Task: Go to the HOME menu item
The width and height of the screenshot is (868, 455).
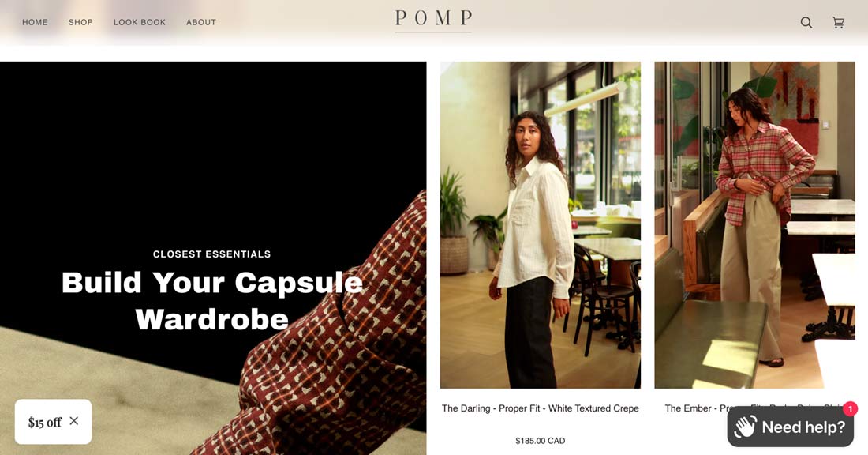Action: pos(35,22)
